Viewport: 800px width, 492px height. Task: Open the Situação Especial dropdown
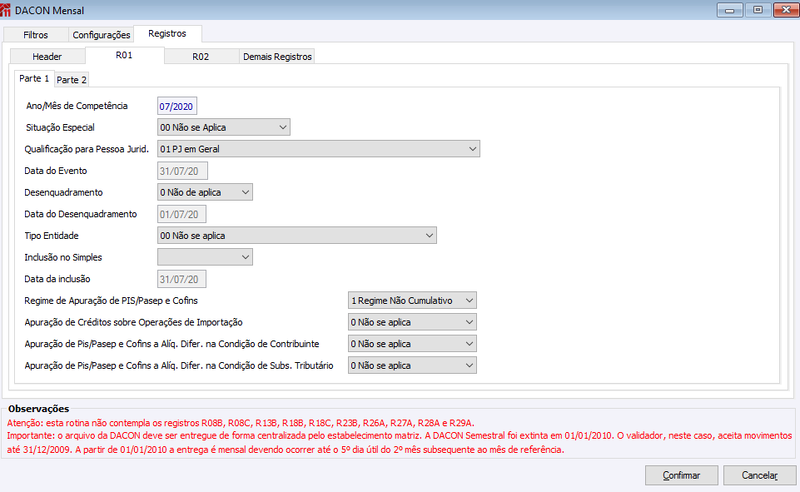coord(223,127)
